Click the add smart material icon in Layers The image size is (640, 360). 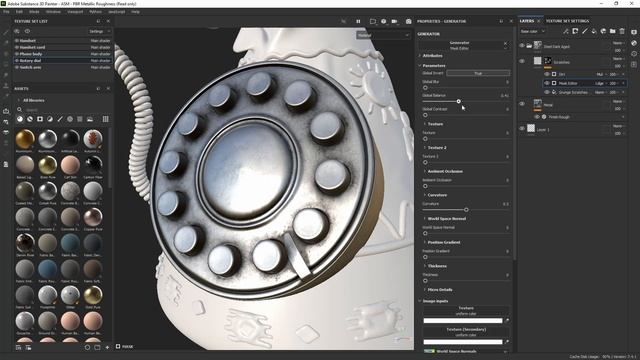[x=603, y=31]
